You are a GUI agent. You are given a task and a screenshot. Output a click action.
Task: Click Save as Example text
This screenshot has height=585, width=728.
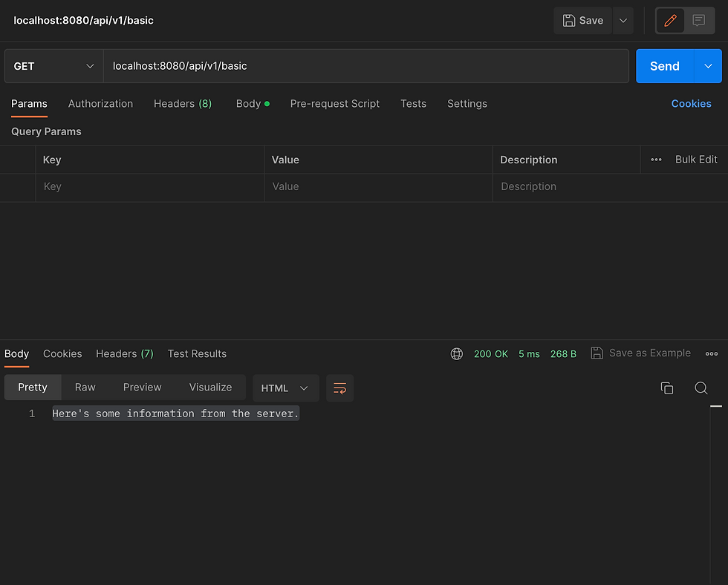point(649,353)
